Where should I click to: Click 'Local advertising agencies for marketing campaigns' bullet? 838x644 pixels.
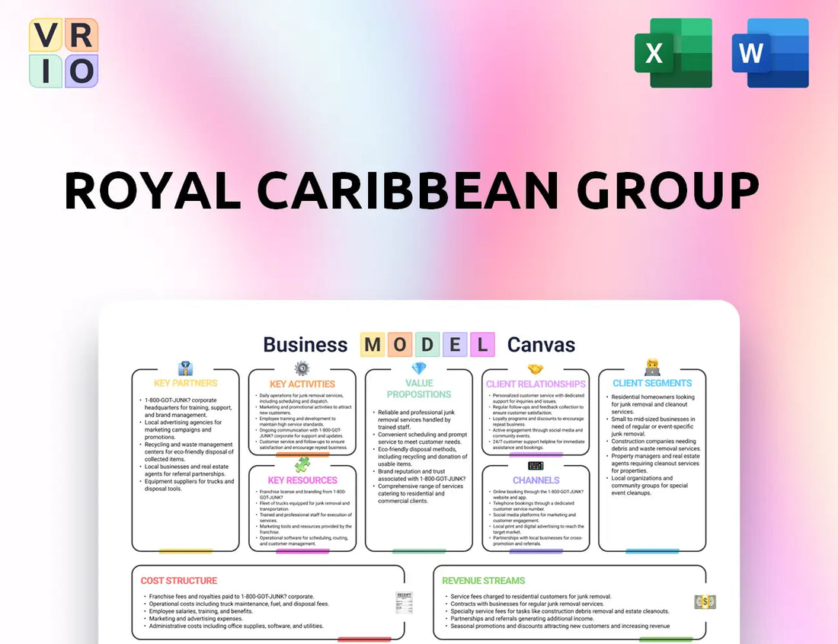pyautogui.click(x=183, y=429)
